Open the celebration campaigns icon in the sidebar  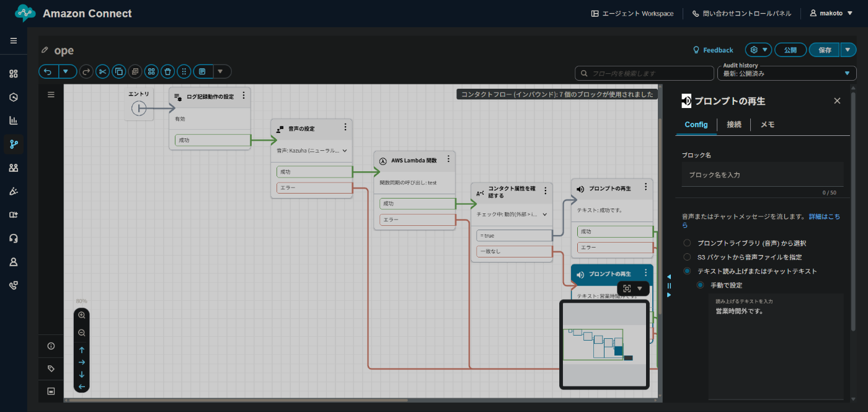pos(14,191)
